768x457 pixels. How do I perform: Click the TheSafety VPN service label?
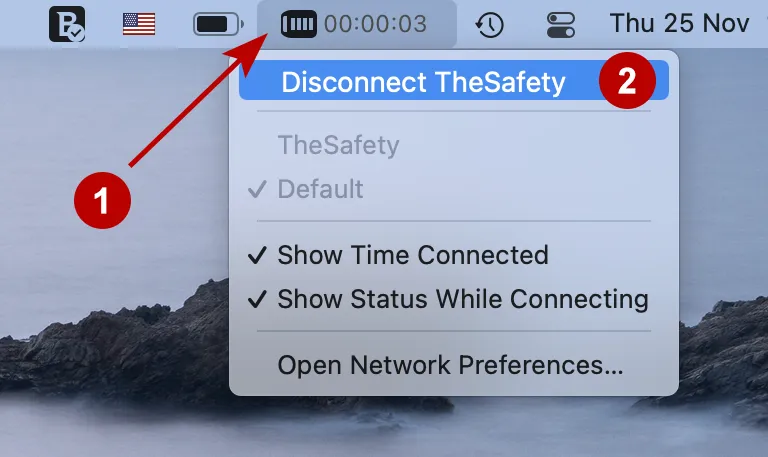(338, 145)
